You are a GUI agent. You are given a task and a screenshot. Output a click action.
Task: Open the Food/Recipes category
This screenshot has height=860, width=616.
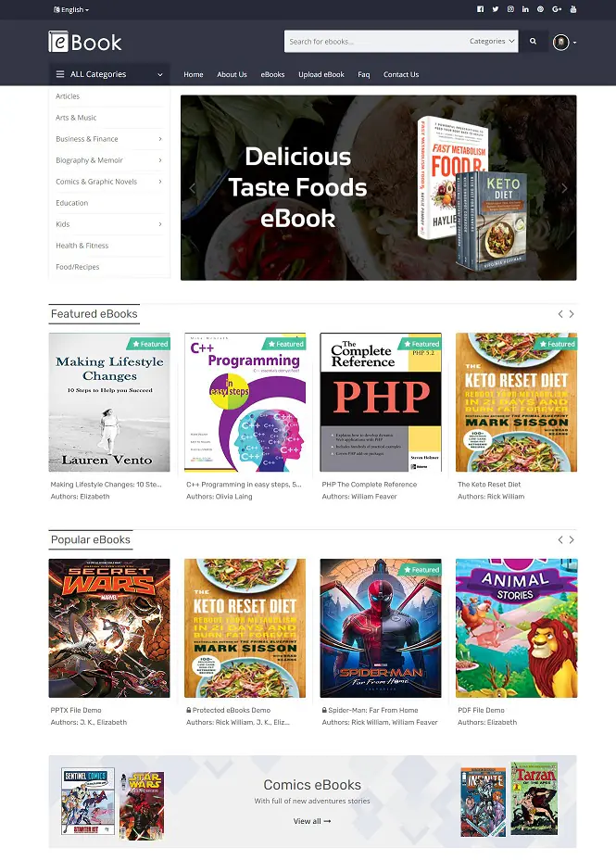point(77,267)
